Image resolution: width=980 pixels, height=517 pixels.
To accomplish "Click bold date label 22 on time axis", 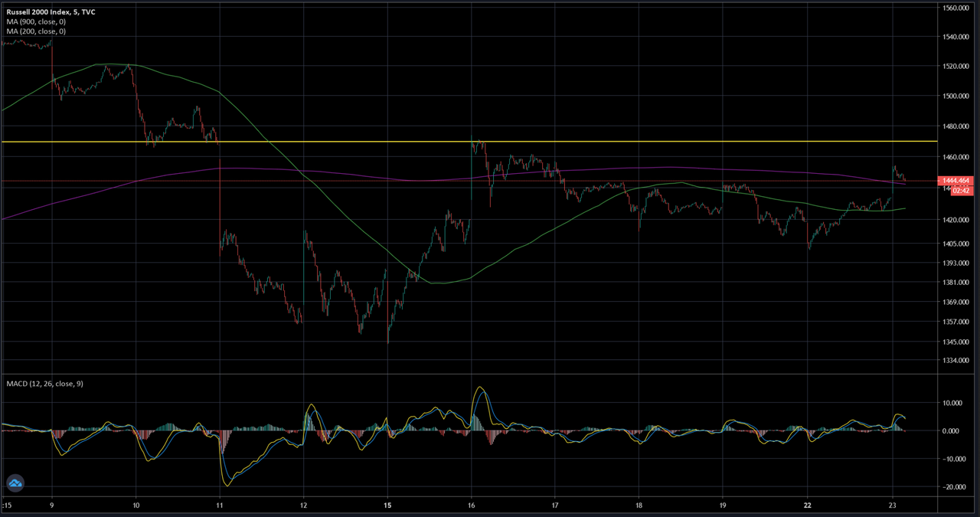I will click(808, 506).
